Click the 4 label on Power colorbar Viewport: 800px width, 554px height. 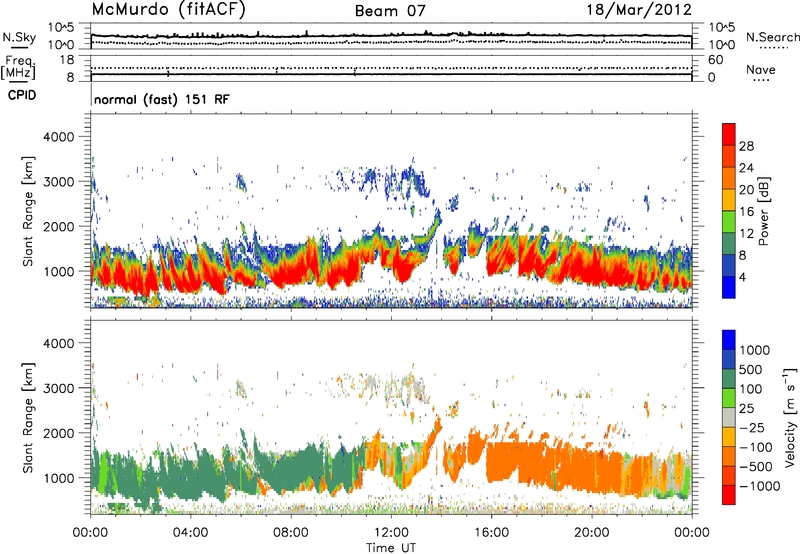743,277
